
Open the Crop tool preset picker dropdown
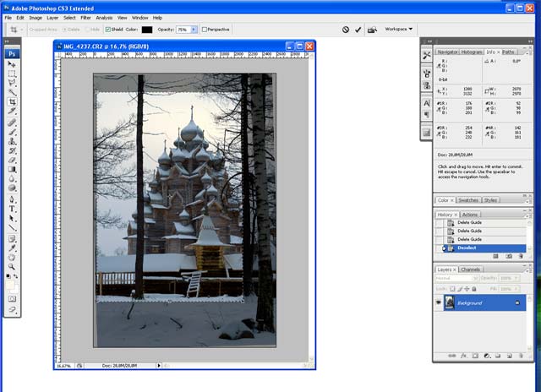tap(23, 29)
